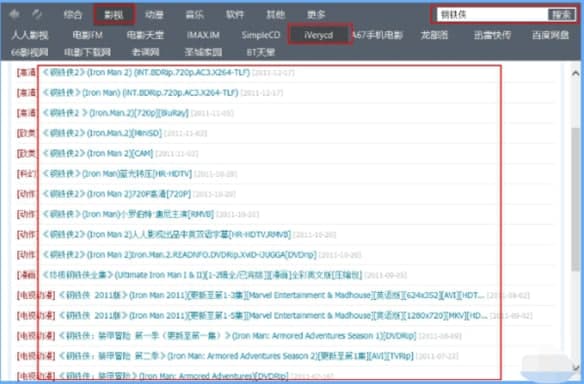Open Iron Man 2 720P高清 result
The width and height of the screenshot is (584, 384).
(x=117, y=194)
